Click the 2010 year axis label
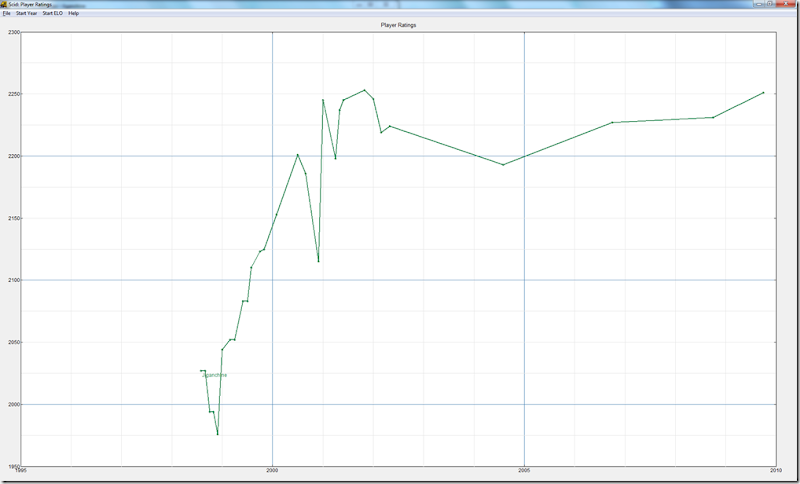 pyautogui.click(x=776, y=471)
